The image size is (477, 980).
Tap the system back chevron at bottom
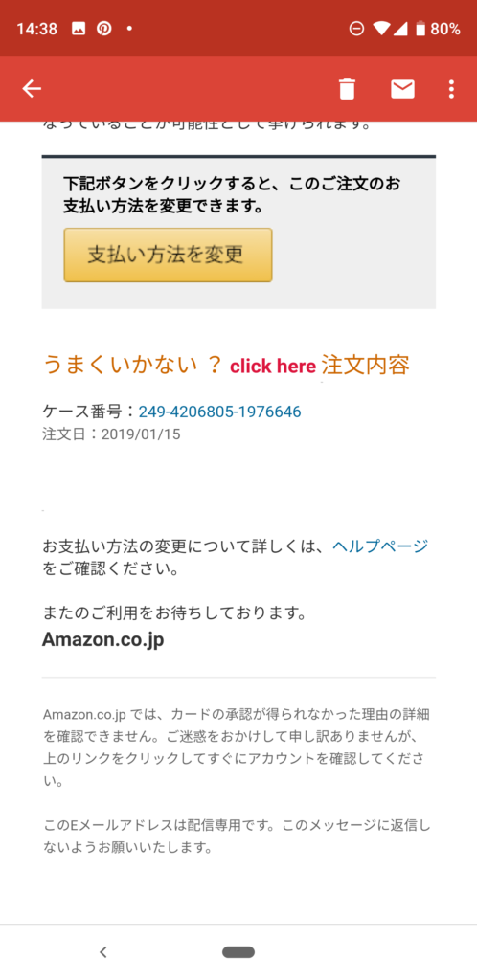(x=103, y=952)
